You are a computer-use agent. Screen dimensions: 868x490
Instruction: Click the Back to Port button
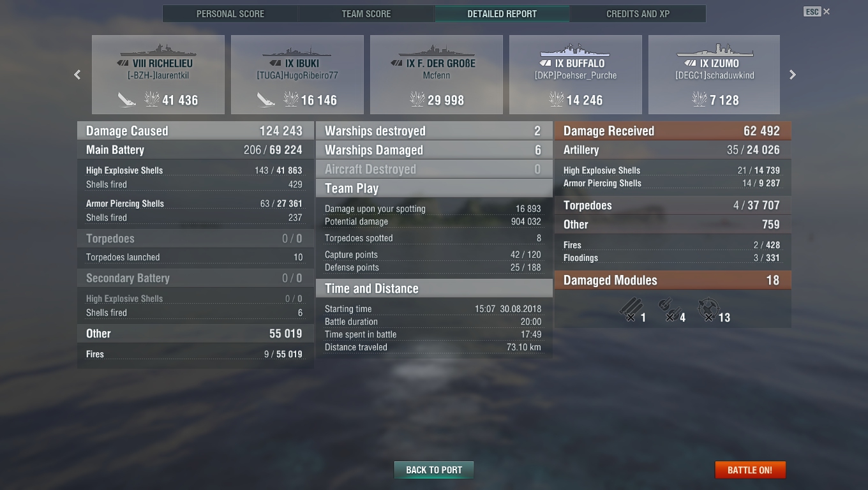coord(434,470)
